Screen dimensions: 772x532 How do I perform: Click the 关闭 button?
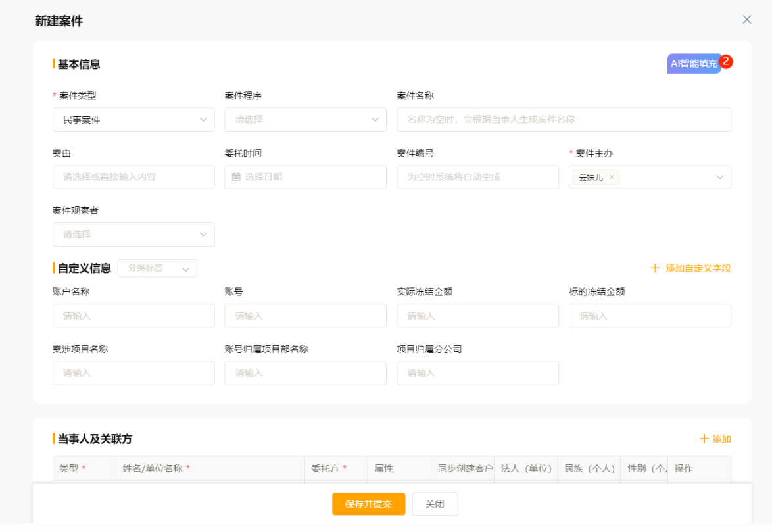coord(435,504)
